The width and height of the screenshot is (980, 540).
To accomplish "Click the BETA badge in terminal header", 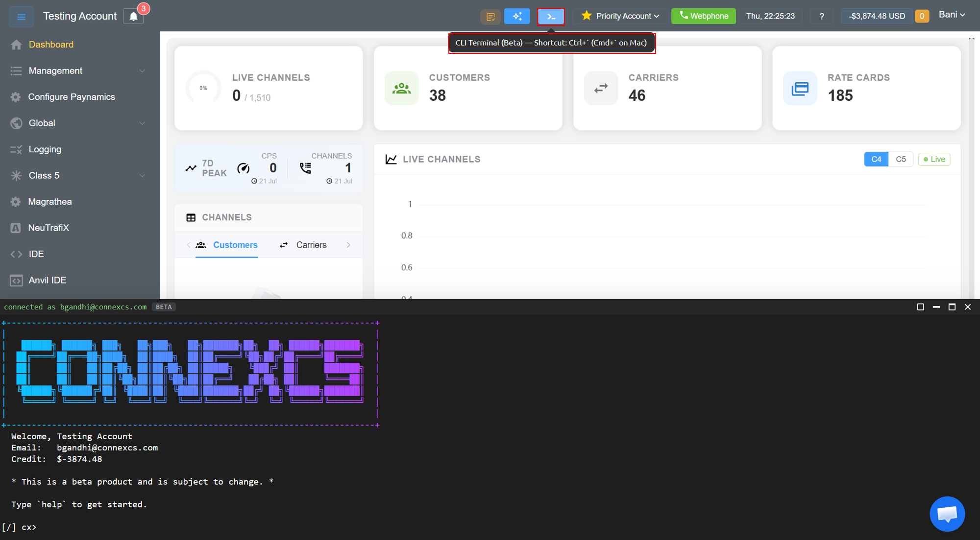I will point(164,307).
